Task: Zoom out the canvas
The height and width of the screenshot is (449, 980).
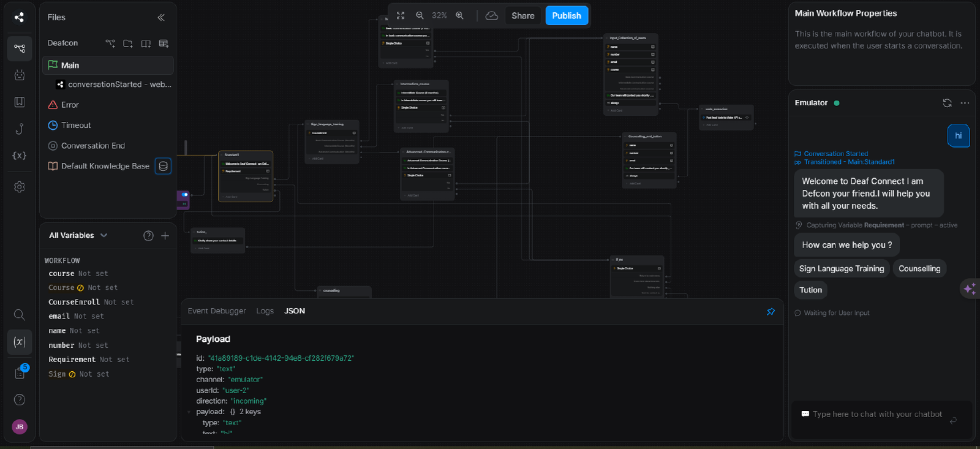Action: [420, 15]
